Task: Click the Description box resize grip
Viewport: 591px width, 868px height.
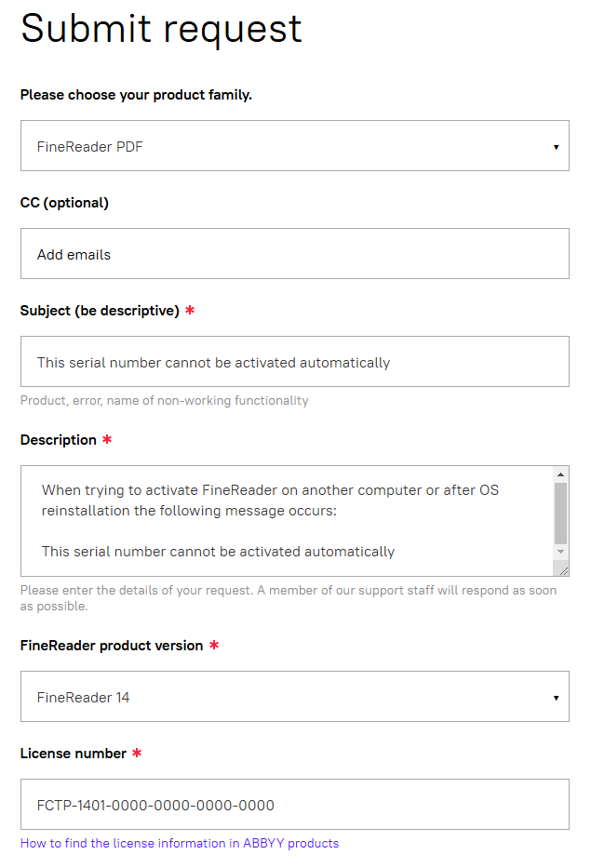Action: [563, 570]
